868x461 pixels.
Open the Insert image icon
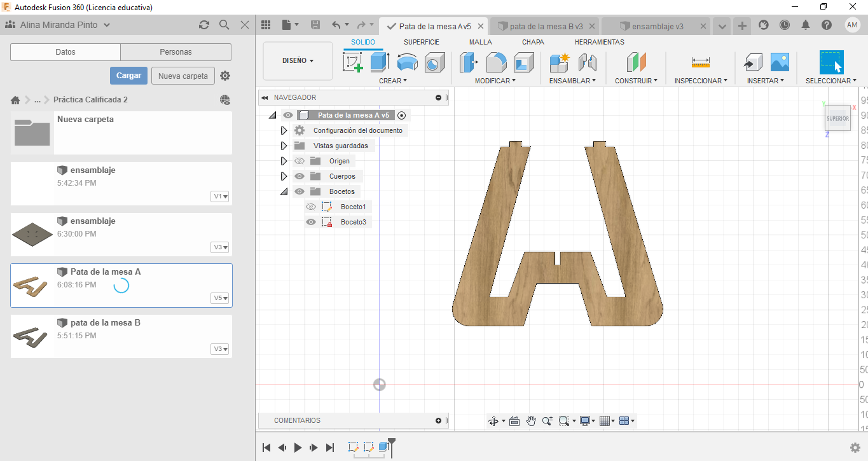tap(780, 62)
